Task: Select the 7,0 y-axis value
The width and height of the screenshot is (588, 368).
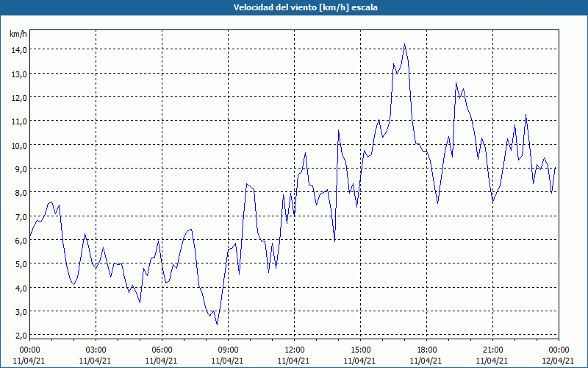Action: (21, 216)
